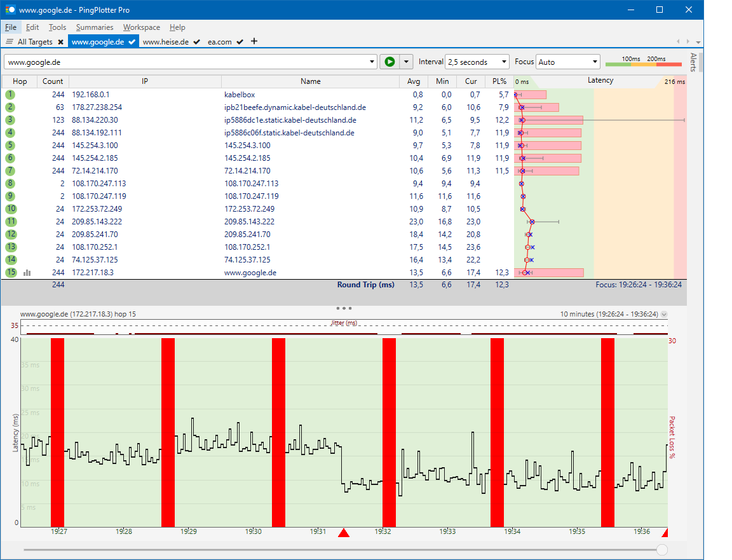Click the kabelbox name cell

pos(240,94)
